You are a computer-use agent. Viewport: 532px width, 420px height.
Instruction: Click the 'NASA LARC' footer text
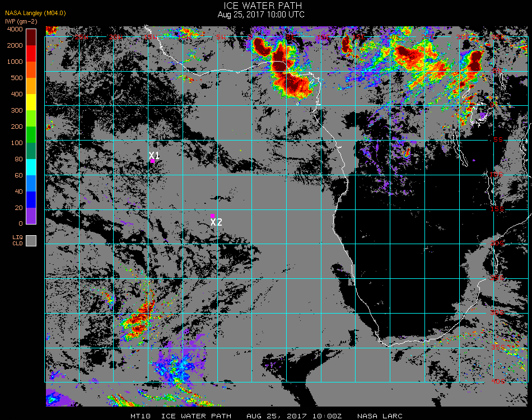pyautogui.click(x=380, y=416)
